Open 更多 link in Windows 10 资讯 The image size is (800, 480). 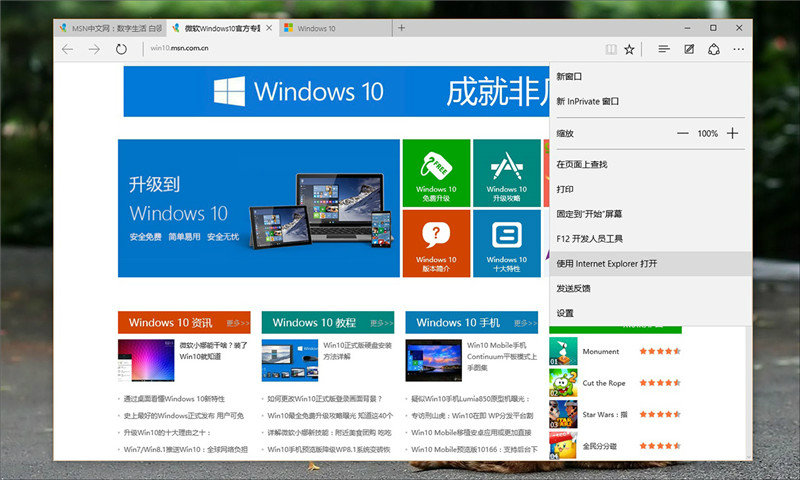point(237,323)
